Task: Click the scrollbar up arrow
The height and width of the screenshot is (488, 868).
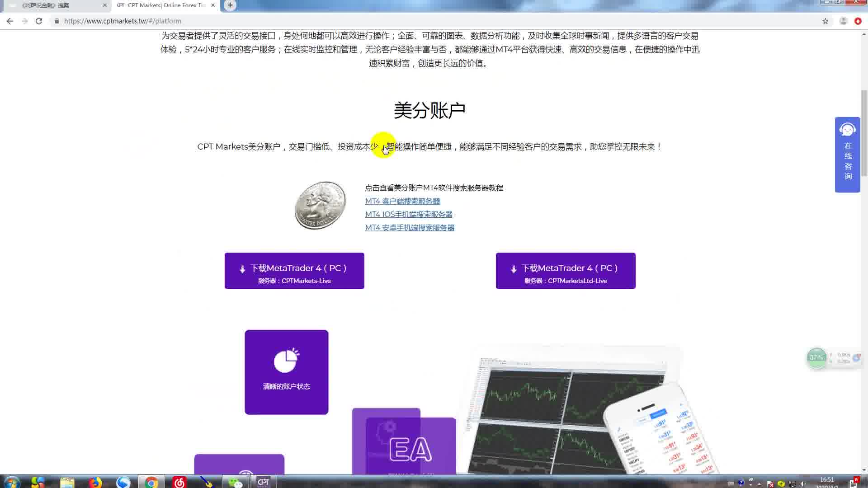Action: point(864,34)
